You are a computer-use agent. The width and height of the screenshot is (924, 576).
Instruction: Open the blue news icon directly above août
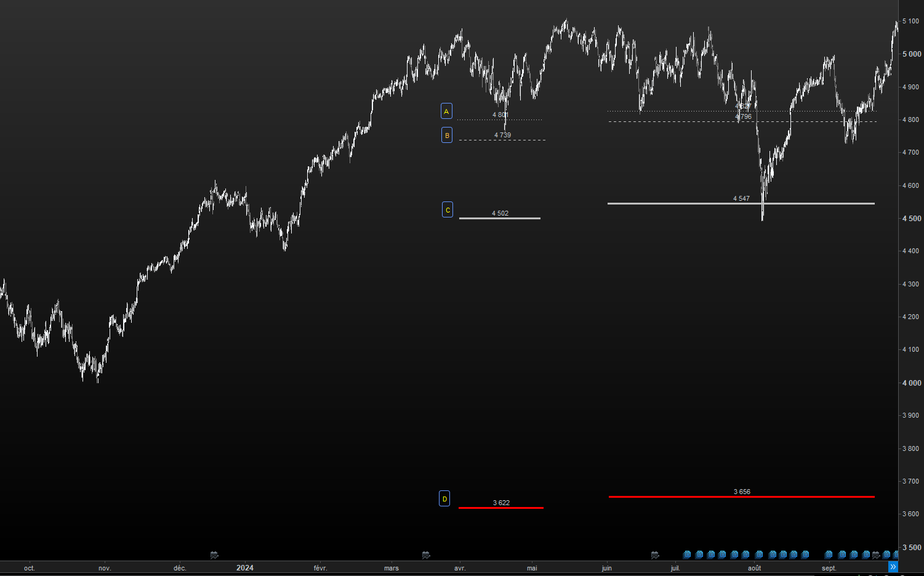(759, 554)
